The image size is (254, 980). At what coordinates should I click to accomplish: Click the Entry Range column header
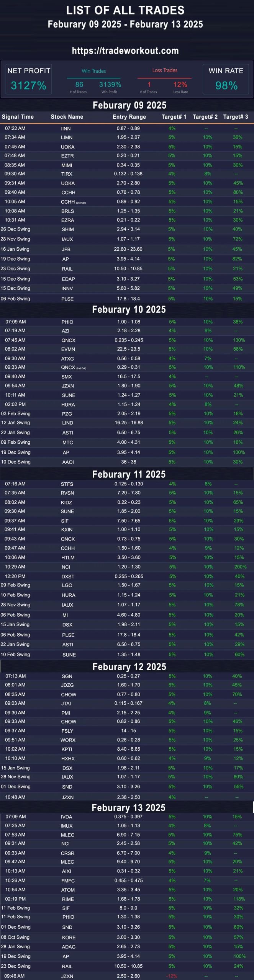click(129, 117)
